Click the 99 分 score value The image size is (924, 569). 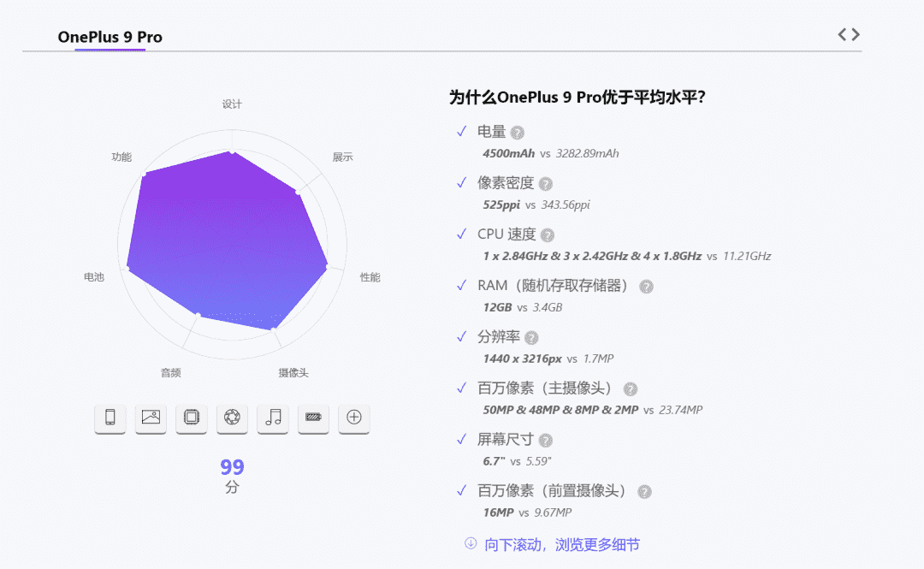point(232,468)
